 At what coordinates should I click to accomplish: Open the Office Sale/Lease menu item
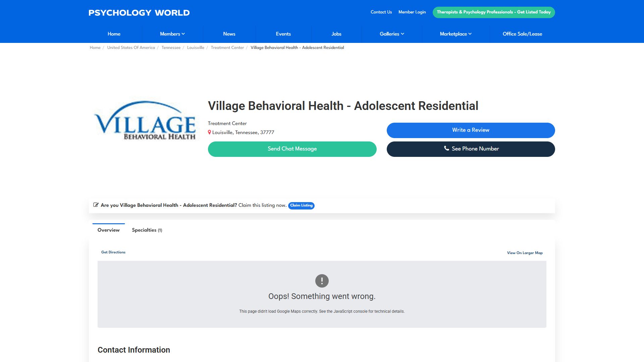click(x=522, y=34)
